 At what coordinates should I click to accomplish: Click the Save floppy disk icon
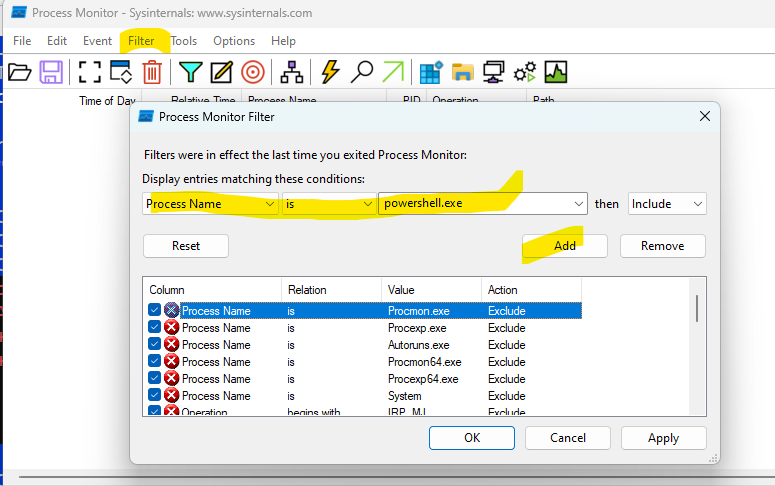pos(51,72)
